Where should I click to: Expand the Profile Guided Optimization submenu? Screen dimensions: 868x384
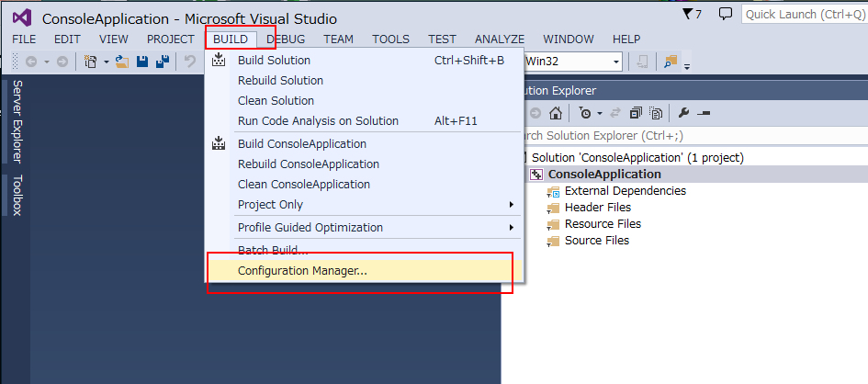(x=366, y=228)
